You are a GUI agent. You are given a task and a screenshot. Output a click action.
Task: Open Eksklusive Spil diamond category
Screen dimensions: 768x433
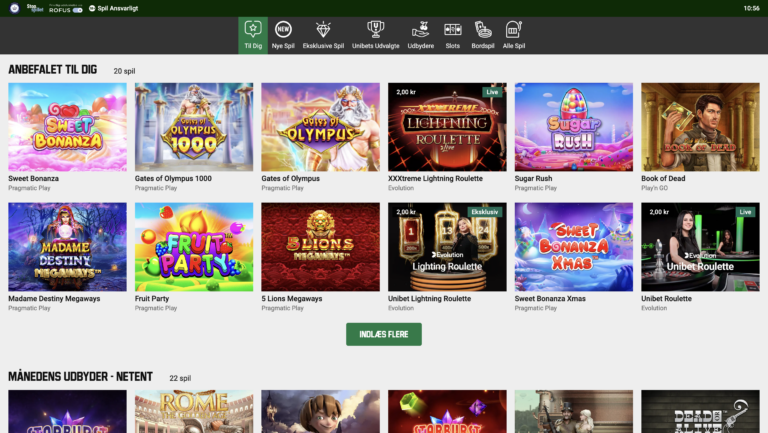tap(323, 35)
